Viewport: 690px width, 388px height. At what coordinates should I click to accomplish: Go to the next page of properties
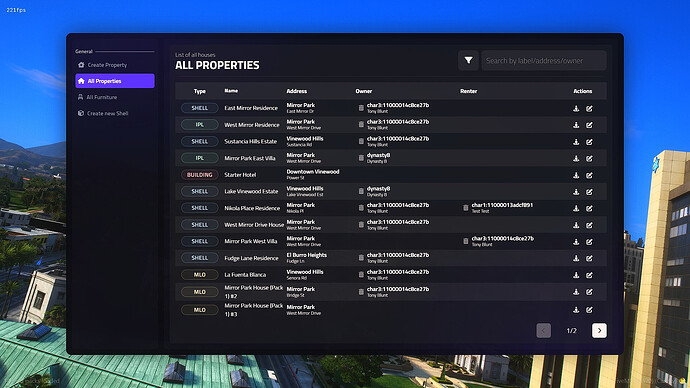click(599, 330)
